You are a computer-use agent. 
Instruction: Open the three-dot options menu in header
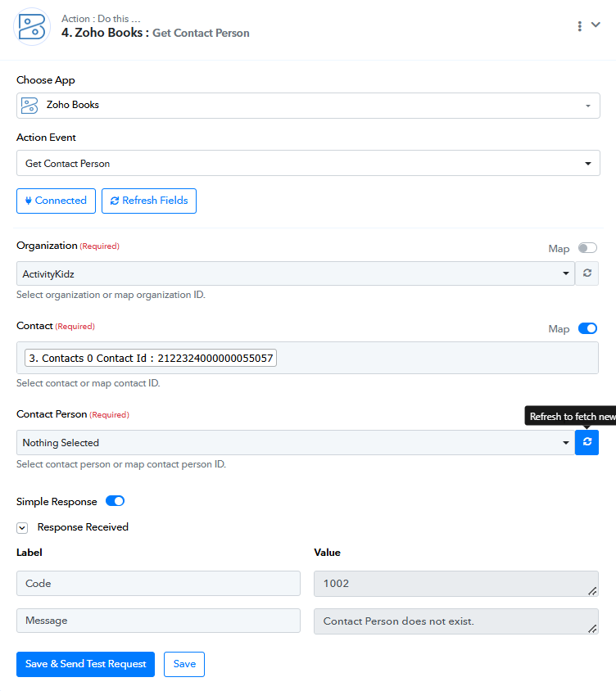pyautogui.click(x=579, y=26)
